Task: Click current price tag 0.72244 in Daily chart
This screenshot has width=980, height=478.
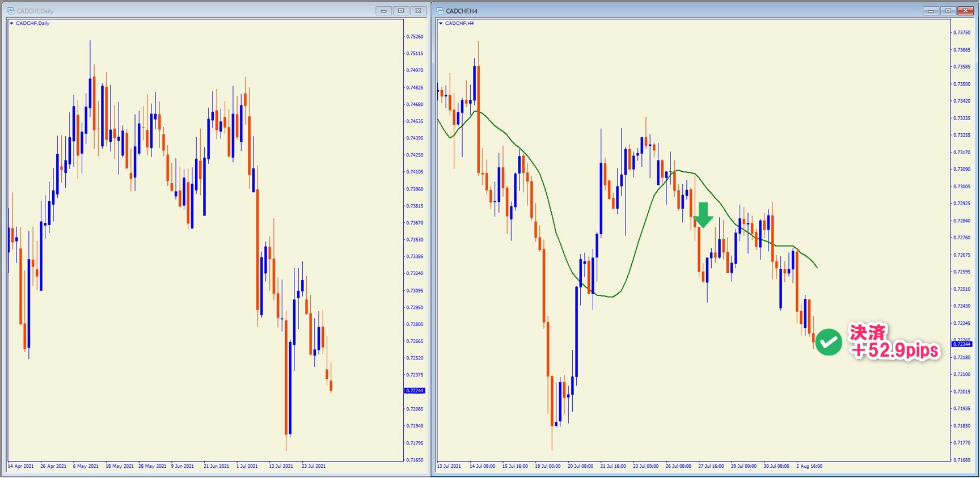Action: 415,391
